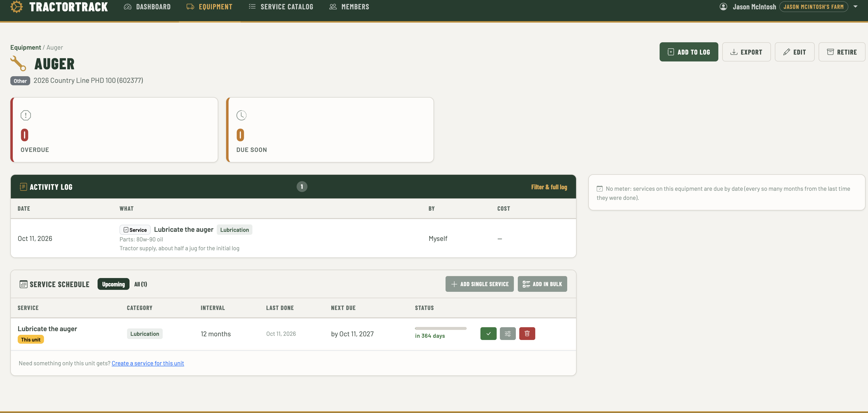The width and height of the screenshot is (868, 413).
Task: Click the Edit button
Action: click(794, 52)
